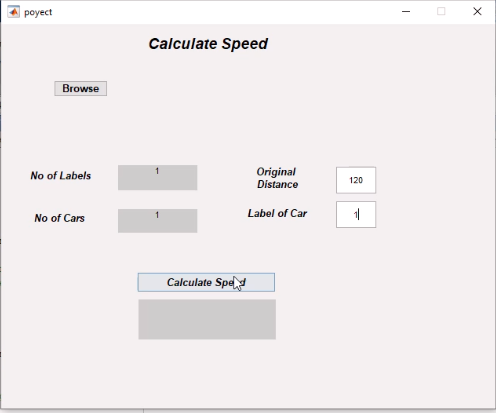The height and width of the screenshot is (413, 496).
Task: Click the 'poyect' window title text
Action: click(x=38, y=12)
